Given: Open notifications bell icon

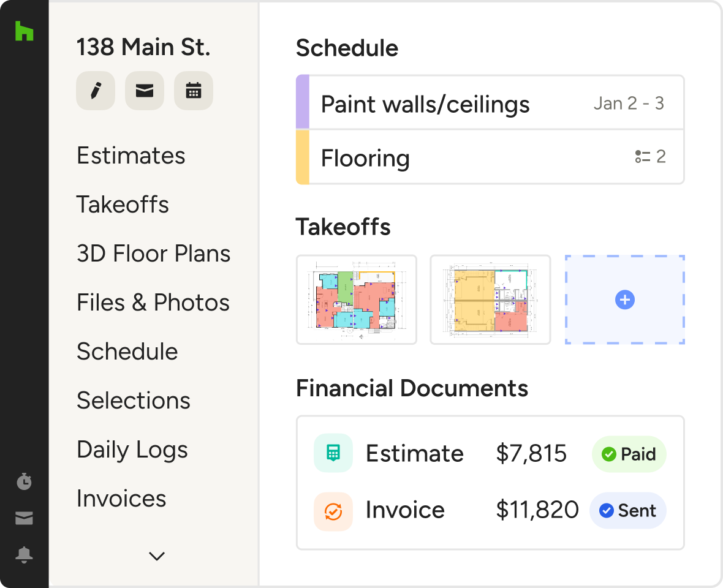Looking at the screenshot, I should (x=24, y=555).
